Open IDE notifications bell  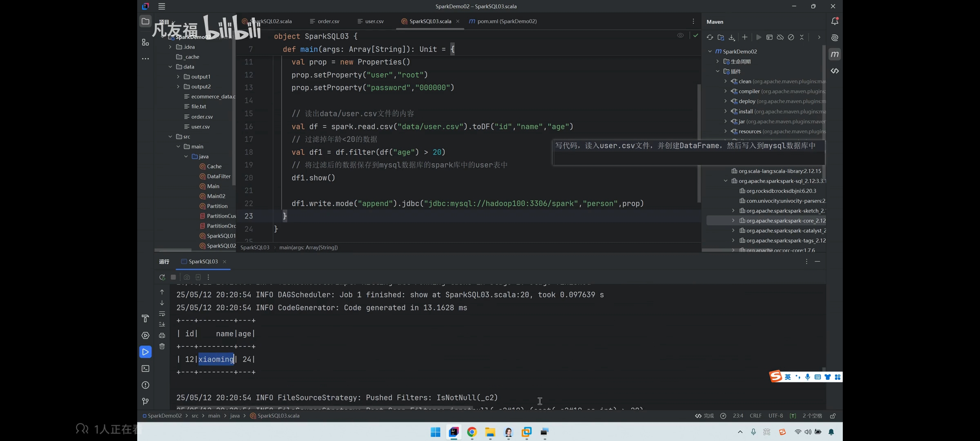835,21
